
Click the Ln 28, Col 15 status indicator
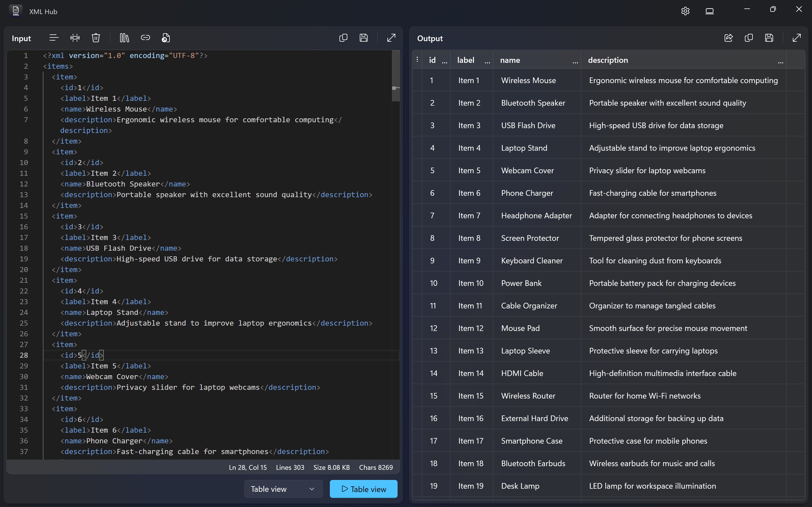pyautogui.click(x=248, y=467)
